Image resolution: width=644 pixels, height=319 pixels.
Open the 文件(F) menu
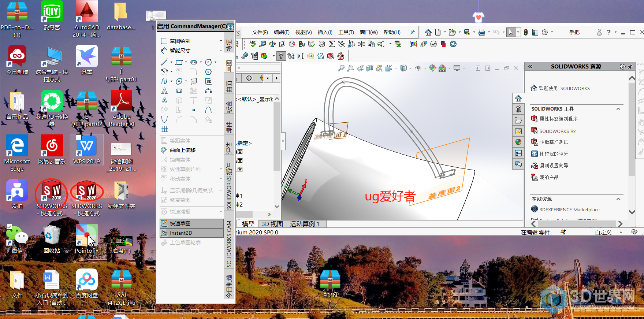[260, 32]
